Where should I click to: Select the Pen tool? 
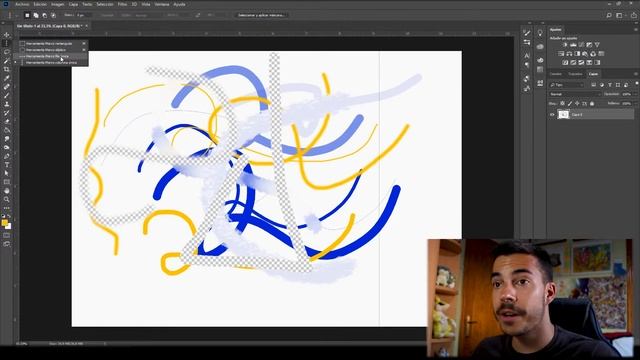tap(7, 156)
